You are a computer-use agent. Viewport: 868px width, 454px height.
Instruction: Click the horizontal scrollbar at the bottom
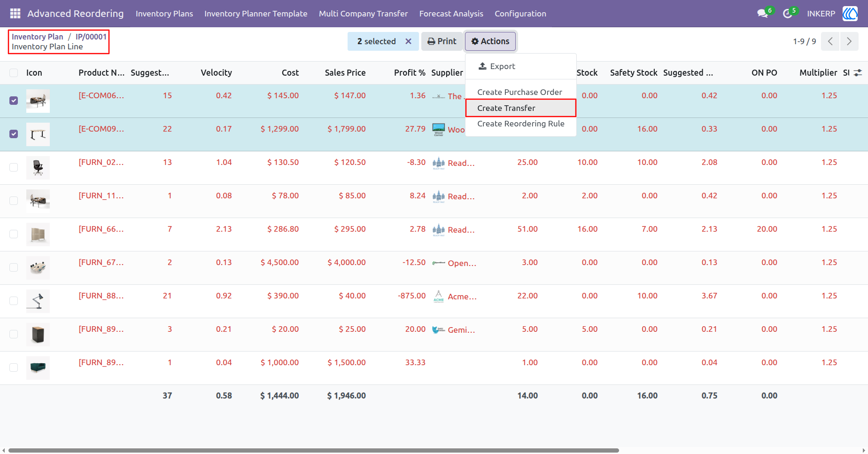click(314, 450)
